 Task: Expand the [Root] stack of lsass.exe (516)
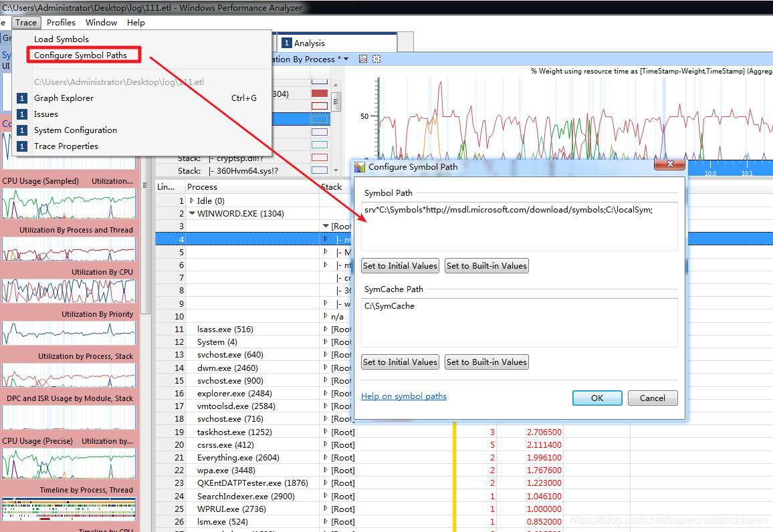coord(326,329)
